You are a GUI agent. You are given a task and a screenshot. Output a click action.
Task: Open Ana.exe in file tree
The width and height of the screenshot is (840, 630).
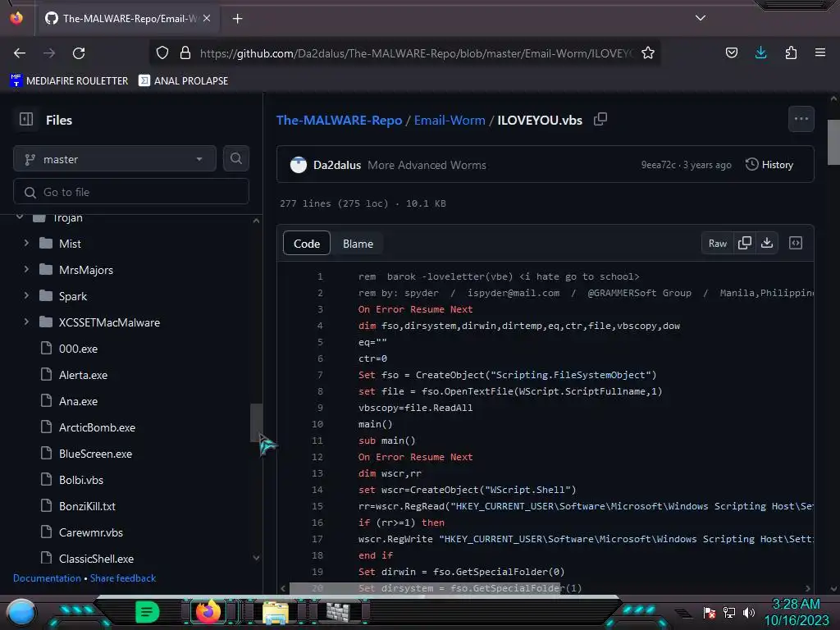[78, 401]
